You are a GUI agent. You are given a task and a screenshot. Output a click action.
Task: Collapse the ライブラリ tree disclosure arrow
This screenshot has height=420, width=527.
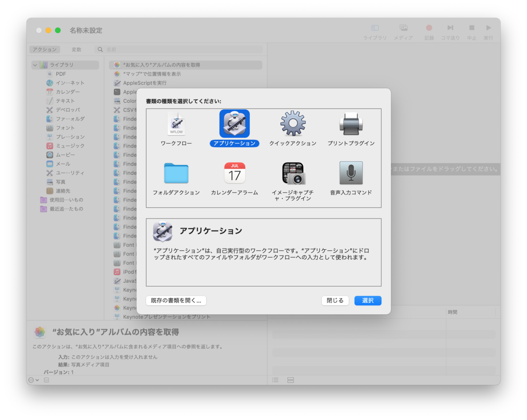coord(35,65)
